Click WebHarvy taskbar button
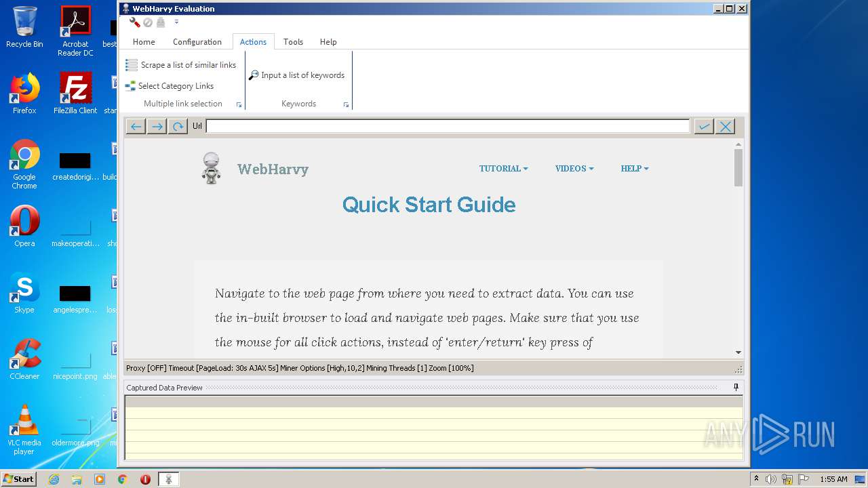868x488 pixels. [169, 479]
